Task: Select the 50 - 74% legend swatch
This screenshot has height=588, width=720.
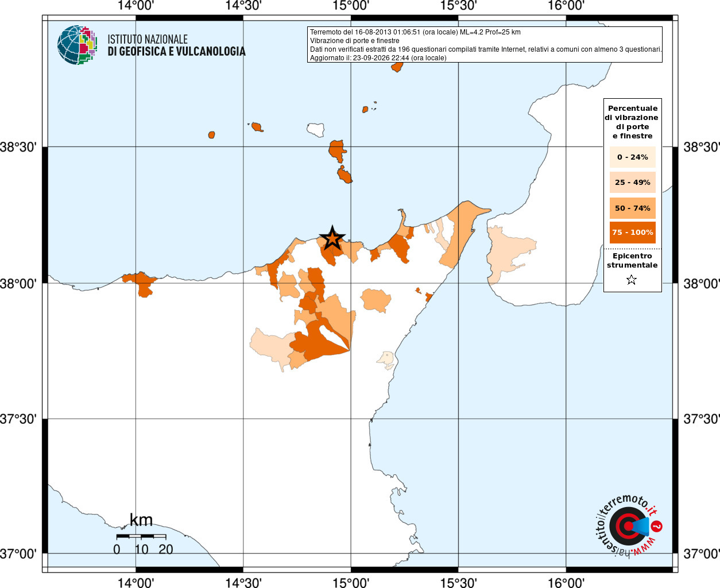Action: point(632,208)
